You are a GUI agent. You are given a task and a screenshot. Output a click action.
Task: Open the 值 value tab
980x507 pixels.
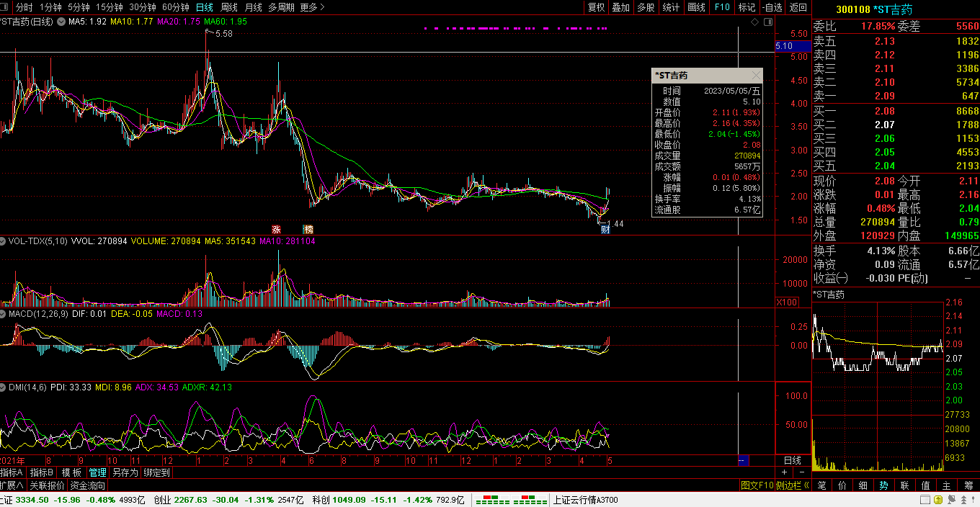coord(926,485)
